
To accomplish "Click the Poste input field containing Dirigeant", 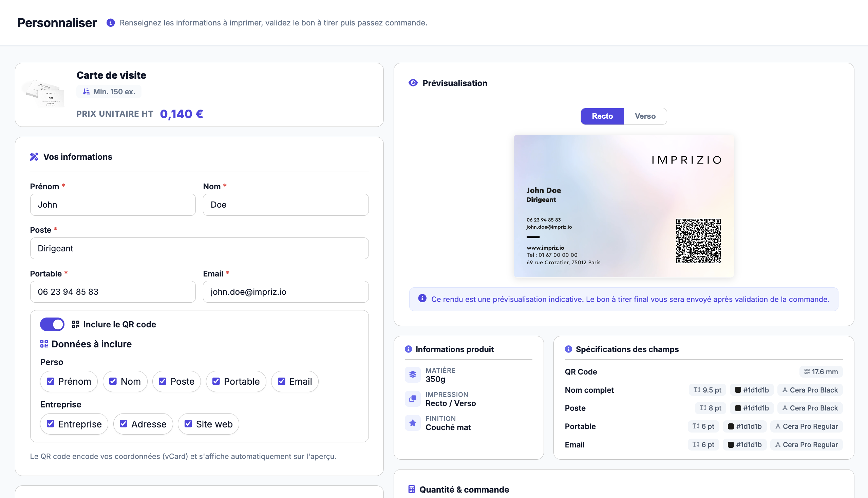I will coord(199,248).
